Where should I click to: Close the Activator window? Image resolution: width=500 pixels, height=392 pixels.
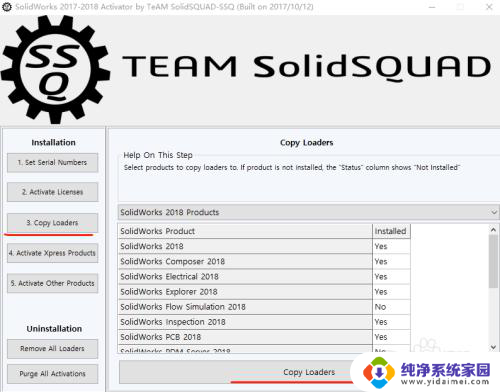(x=489, y=7)
